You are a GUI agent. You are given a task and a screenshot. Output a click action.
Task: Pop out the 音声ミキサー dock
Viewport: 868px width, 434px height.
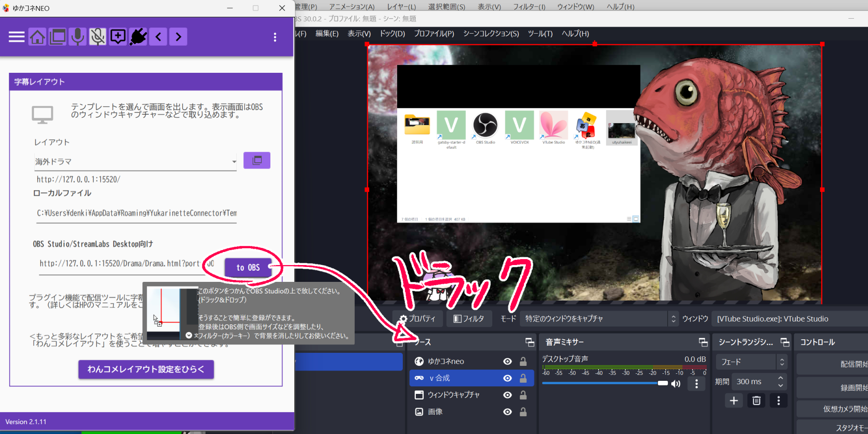pyautogui.click(x=703, y=342)
